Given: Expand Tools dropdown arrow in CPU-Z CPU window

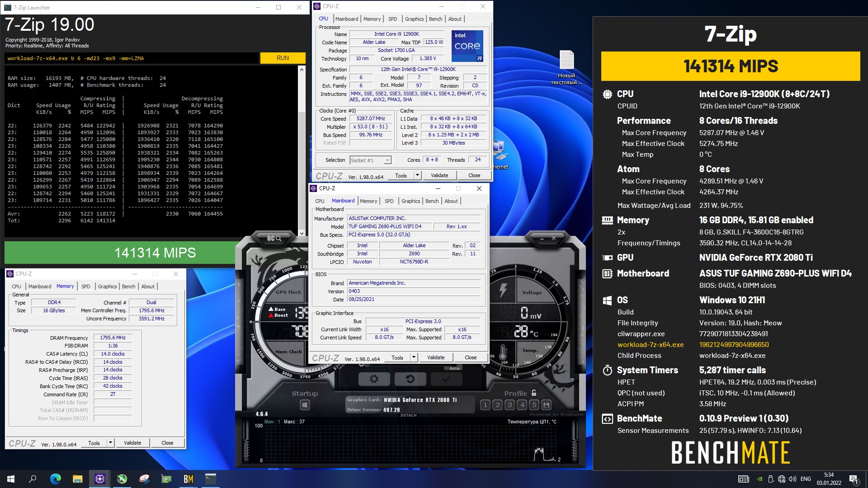Looking at the screenshot, I should click(417, 175).
